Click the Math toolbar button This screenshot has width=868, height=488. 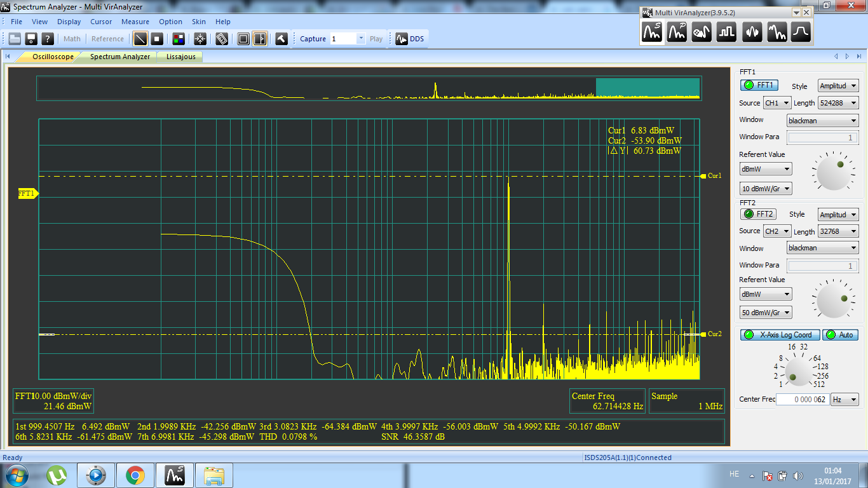coord(72,39)
